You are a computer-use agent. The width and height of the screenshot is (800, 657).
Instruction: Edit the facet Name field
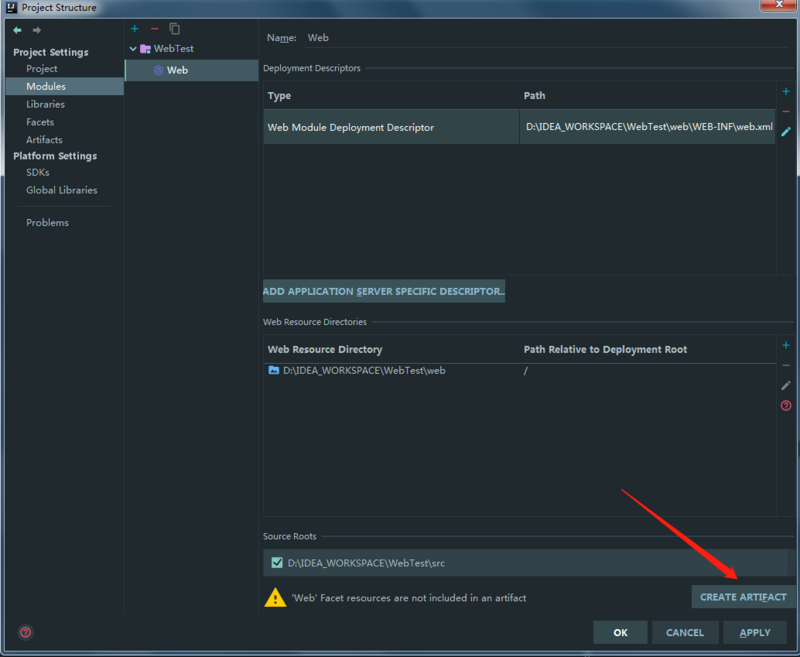pyautogui.click(x=546, y=38)
